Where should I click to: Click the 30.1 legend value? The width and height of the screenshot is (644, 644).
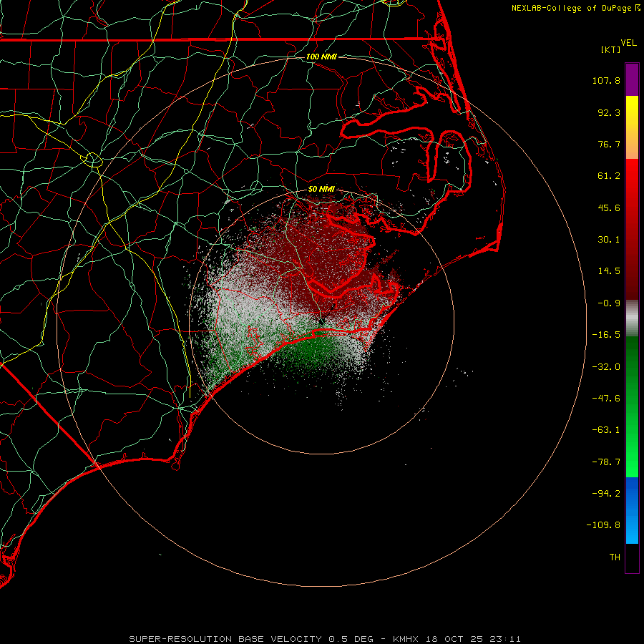(609, 240)
